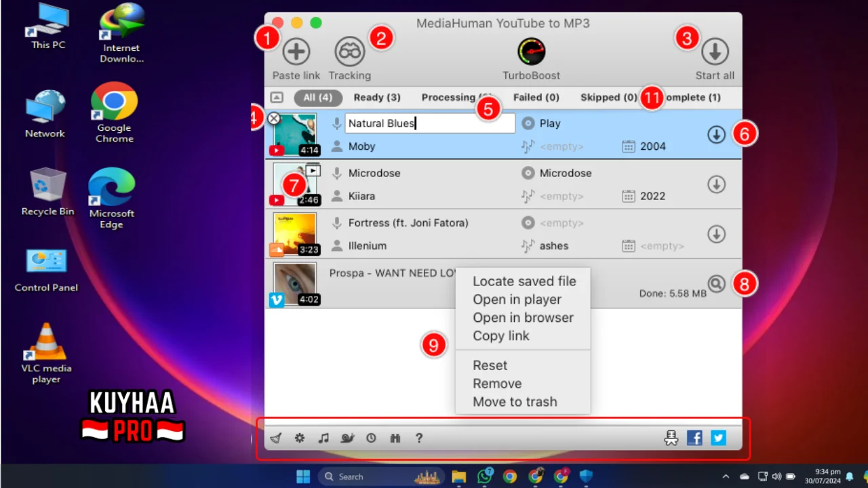
Task: Download the Natural Blues track
Action: 717,135
